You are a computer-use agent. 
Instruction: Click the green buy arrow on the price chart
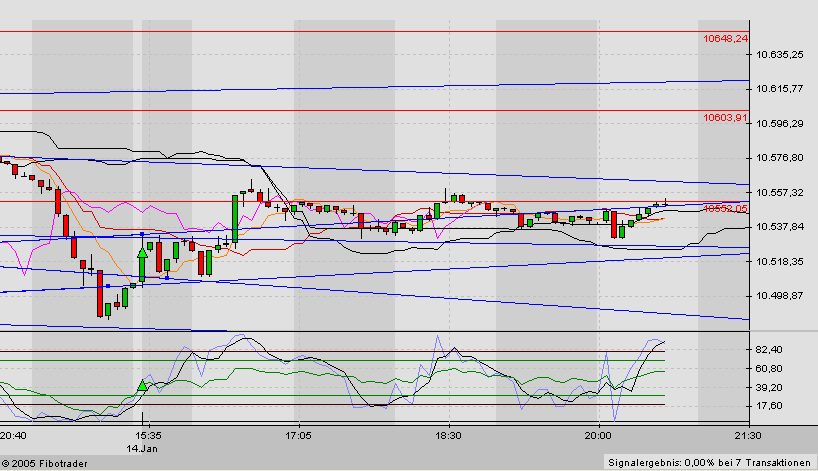(143, 262)
